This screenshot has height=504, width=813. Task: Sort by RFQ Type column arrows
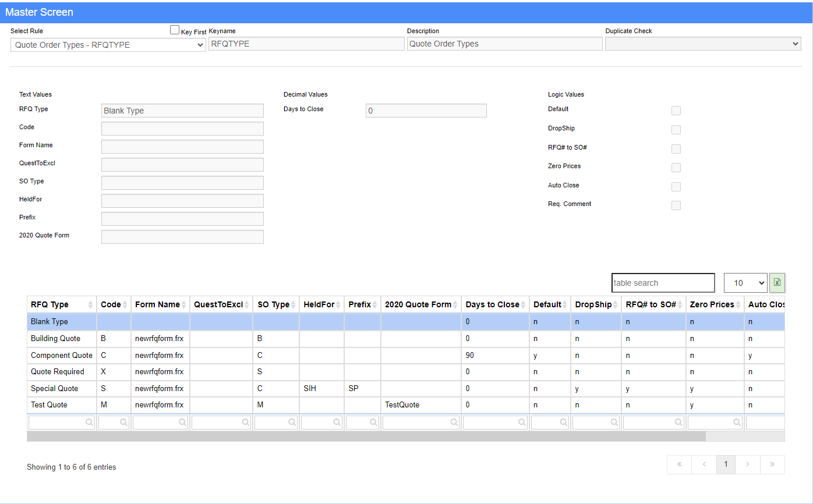91,304
